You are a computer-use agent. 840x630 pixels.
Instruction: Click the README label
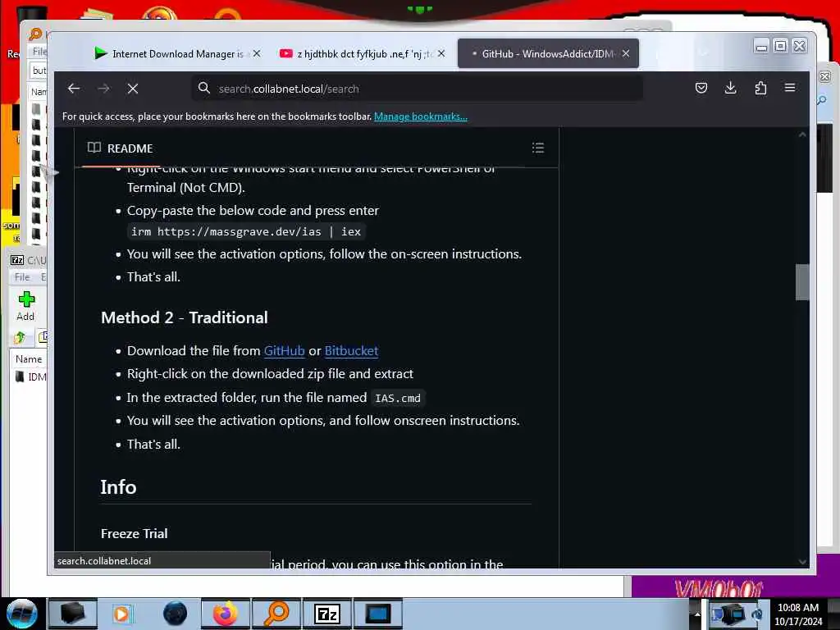[x=130, y=148]
